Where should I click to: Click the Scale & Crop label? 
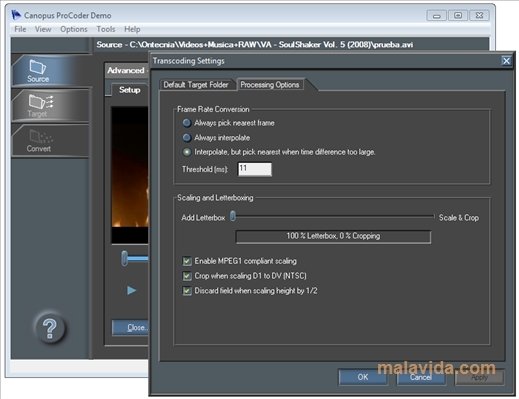[459, 218]
